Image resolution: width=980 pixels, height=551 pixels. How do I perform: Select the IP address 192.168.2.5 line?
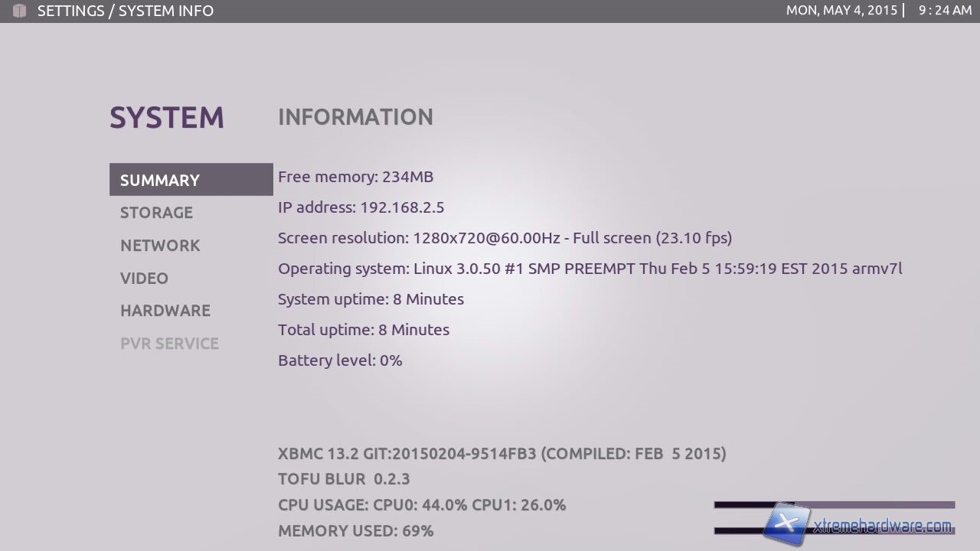point(361,207)
